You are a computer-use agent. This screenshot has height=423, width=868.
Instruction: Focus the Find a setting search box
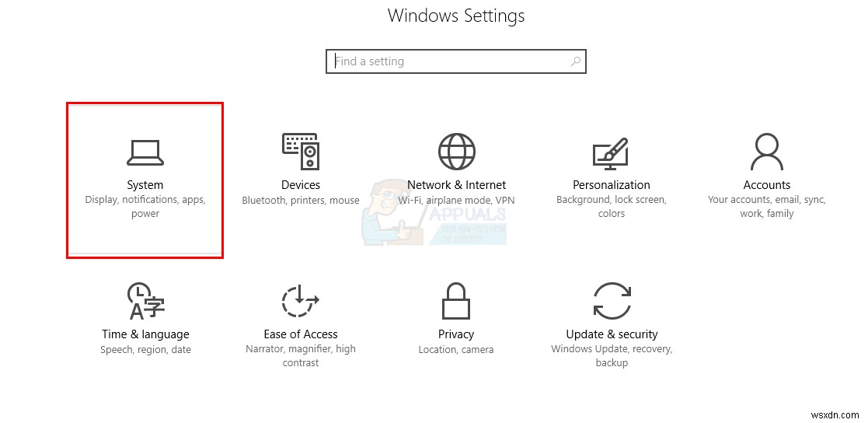tap(455, 61)
